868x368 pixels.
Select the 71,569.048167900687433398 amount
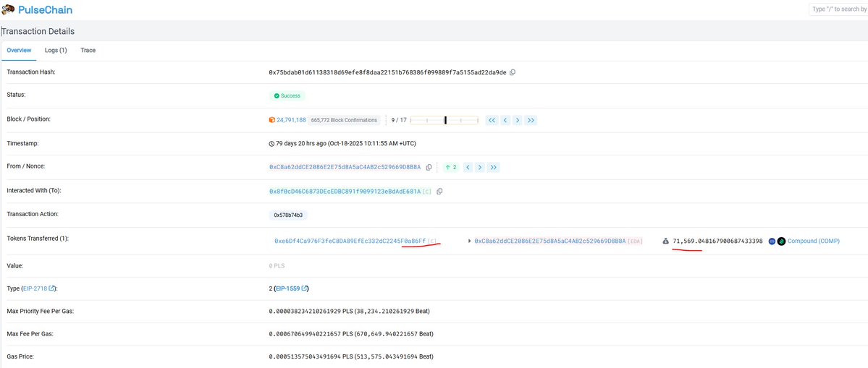[x=717, y=241]
